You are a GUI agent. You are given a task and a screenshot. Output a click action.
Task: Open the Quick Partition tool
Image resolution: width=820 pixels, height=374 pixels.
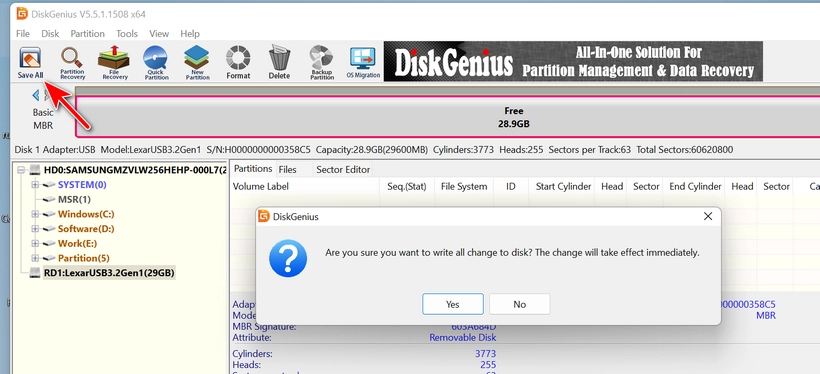tap(156, 62)
